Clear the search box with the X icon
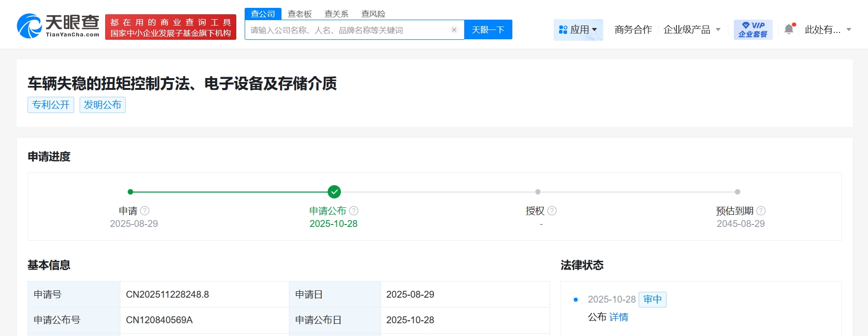 (x=454, y=30)
